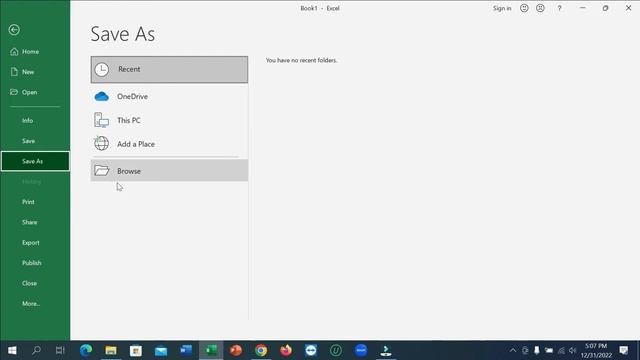The height and width of the screenshot is (360, 640).
Task: Click Add a Place
Action: click(x=169, y=144)
